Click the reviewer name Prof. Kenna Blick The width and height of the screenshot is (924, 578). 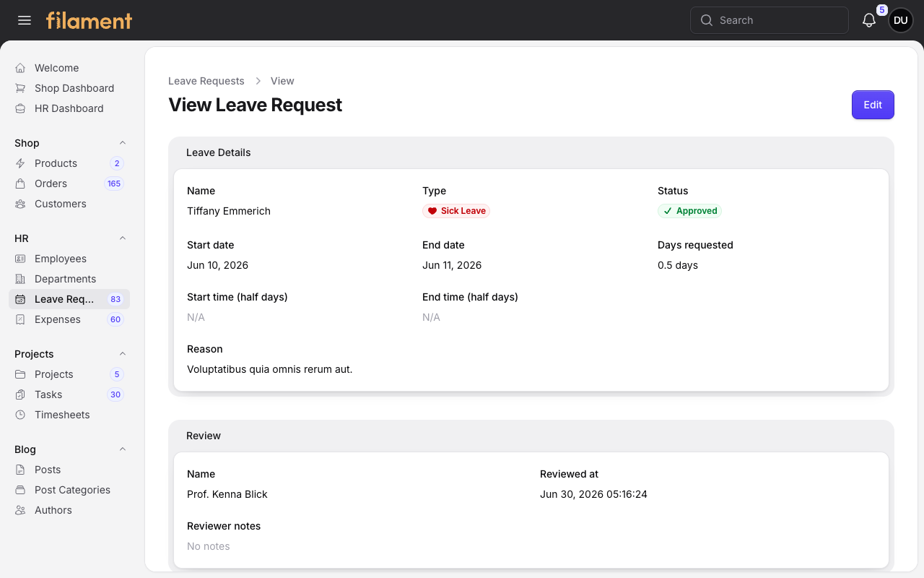(x=227, y=494)
